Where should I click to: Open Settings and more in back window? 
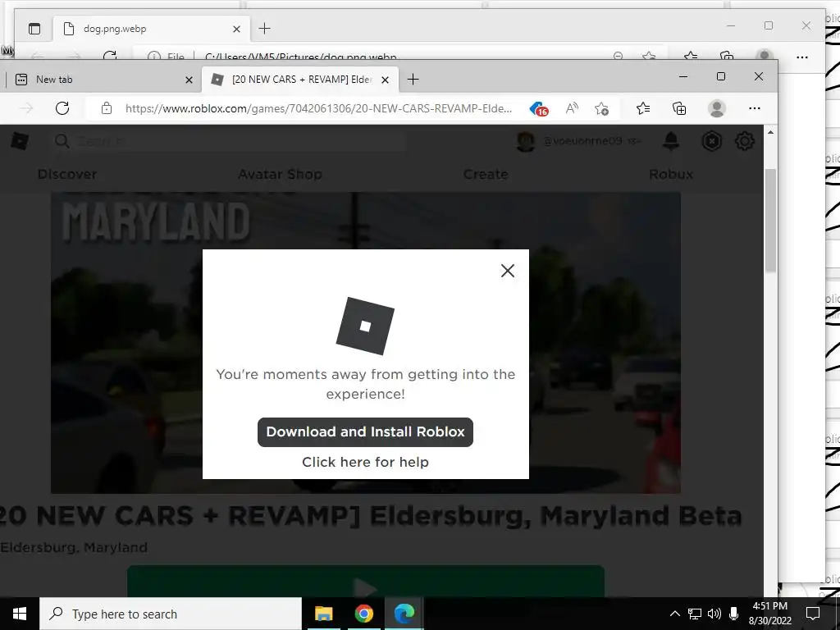click(802, 57)
